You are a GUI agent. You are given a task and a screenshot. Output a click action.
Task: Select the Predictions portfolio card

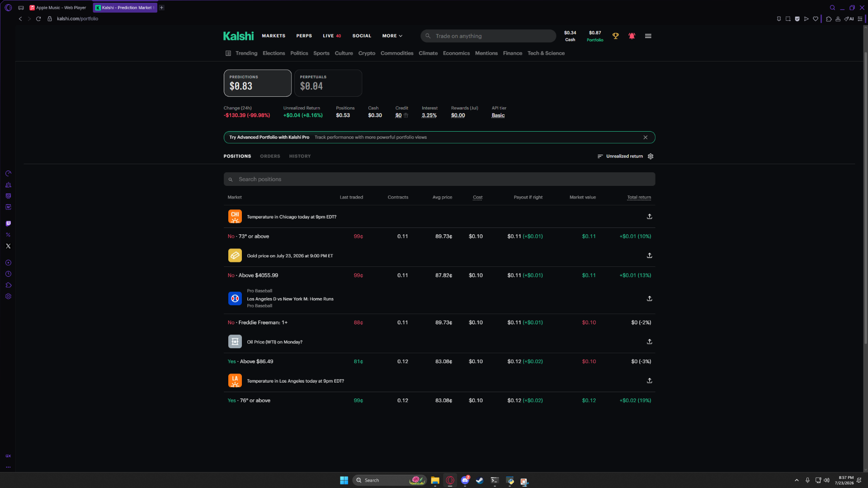click(x=258, y=83)
